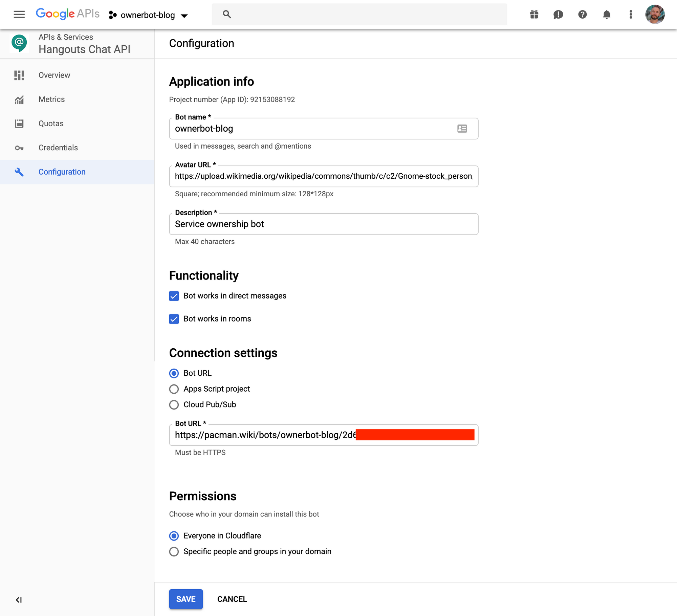Image resolution: width=677 pixels, height=616 pixels.
Task: Click the Hangouts Chat API logo icon
Action: coord(19,43)
